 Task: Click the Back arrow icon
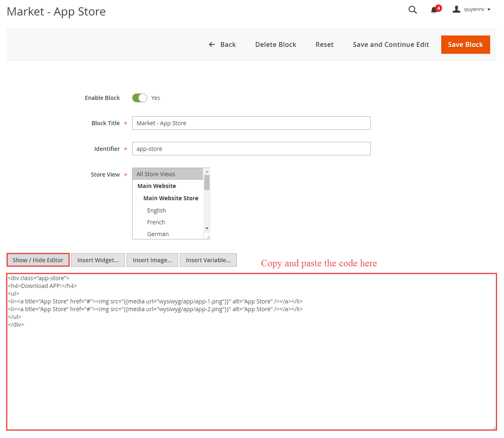(212, 44)
